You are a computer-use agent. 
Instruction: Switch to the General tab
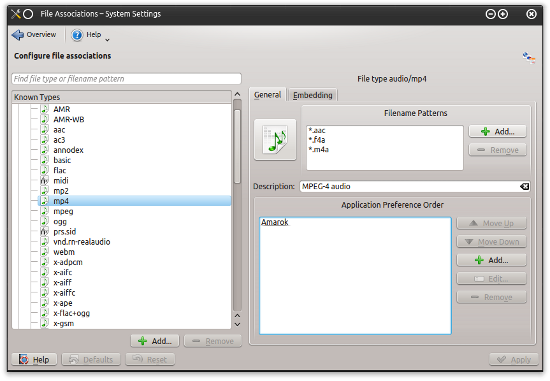coord(267,95)
